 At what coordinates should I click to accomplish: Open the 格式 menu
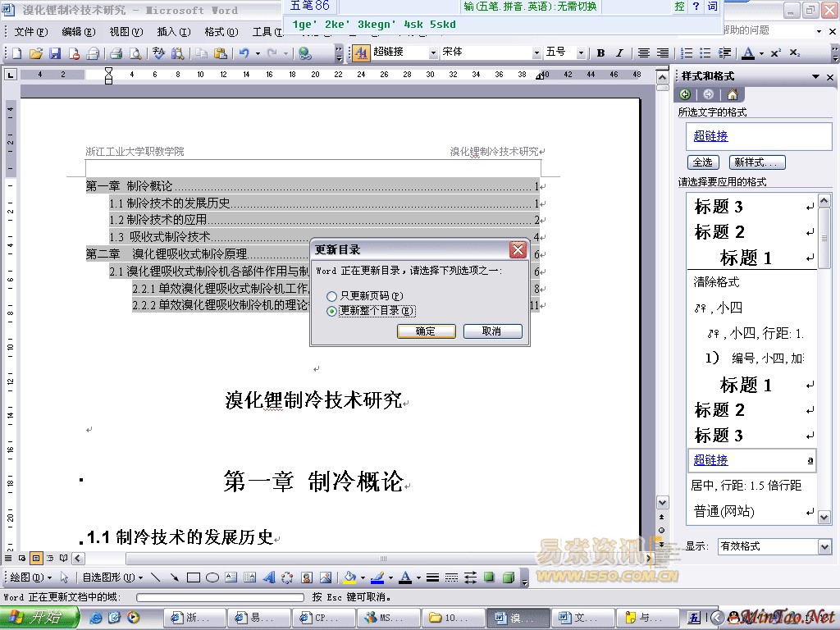pos(221,32)
